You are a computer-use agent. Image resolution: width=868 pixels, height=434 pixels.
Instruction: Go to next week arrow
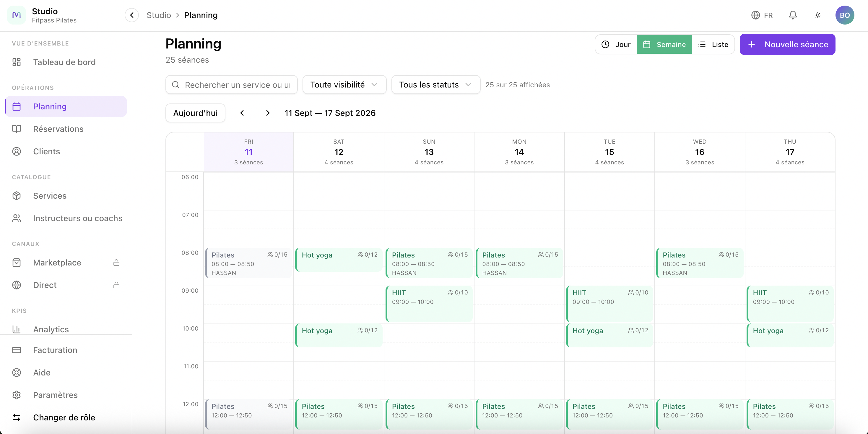click(x=268, y=113)
